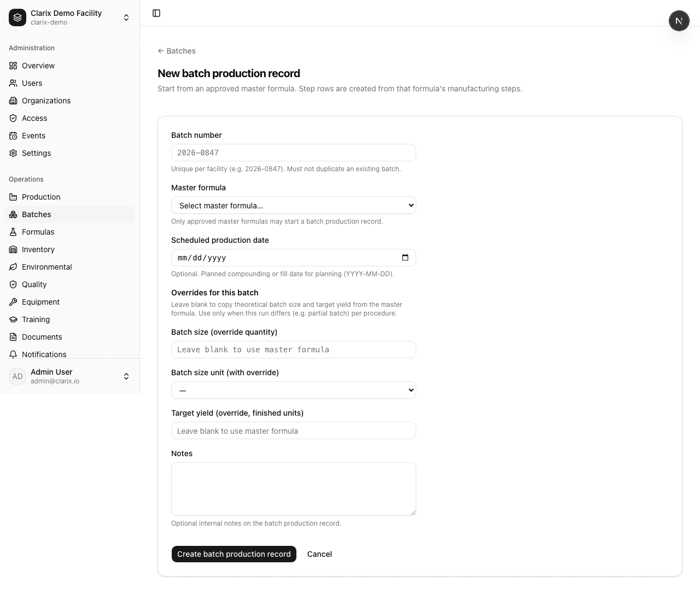700x594 pixels.
Task: Expand the Master formula dropdown
Action: tap(294, 205)
